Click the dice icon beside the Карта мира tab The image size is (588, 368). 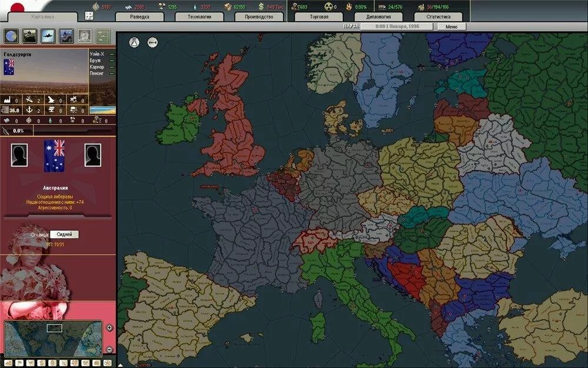(x=89, y=16)
